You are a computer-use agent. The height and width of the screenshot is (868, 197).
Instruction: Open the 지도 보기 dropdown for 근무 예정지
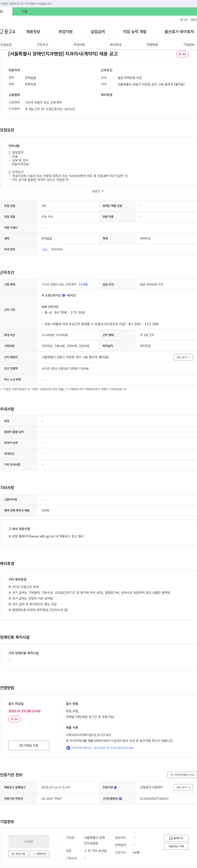click(183, 357)
